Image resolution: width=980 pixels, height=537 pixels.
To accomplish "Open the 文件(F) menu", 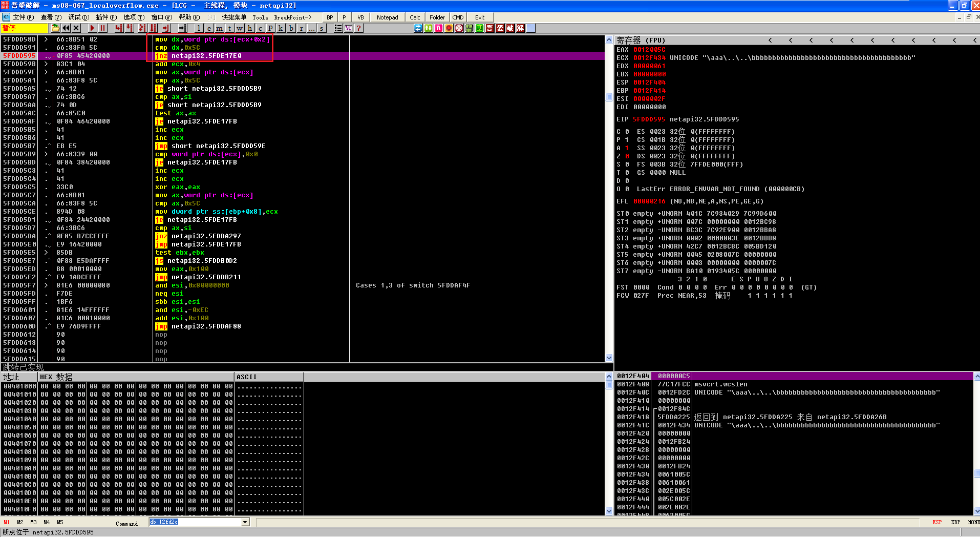I will point(24,17).
